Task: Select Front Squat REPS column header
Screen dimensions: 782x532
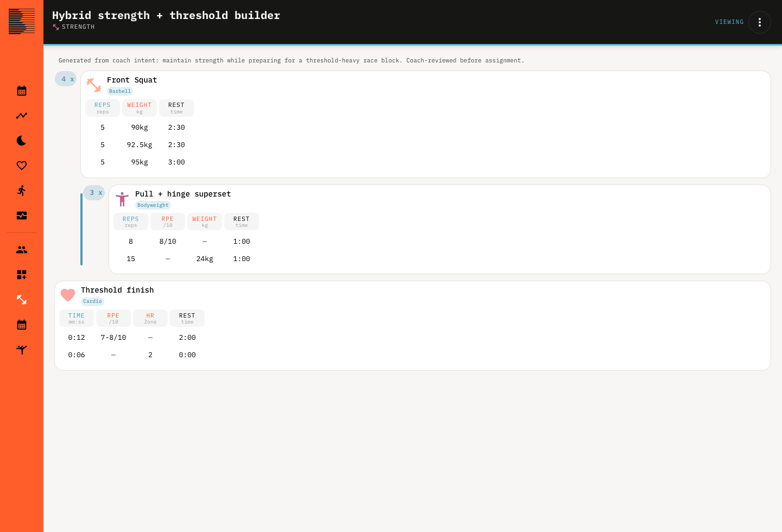Action: 103,108
